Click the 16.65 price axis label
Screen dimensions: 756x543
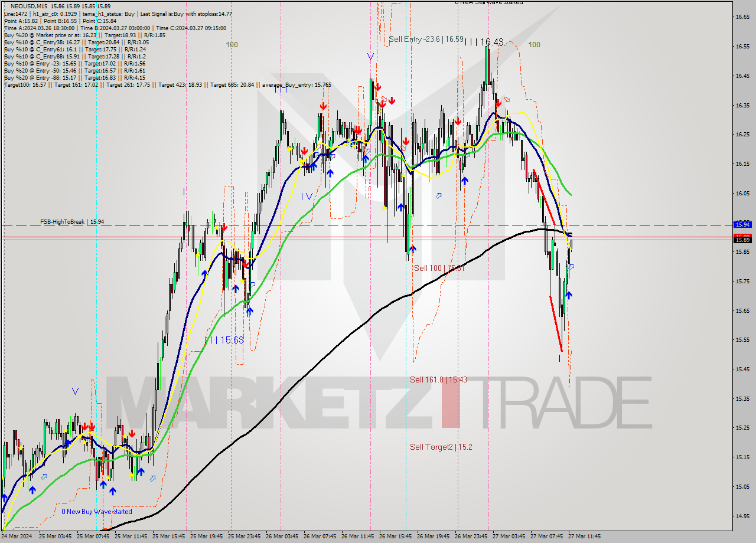tap(742, 17)
